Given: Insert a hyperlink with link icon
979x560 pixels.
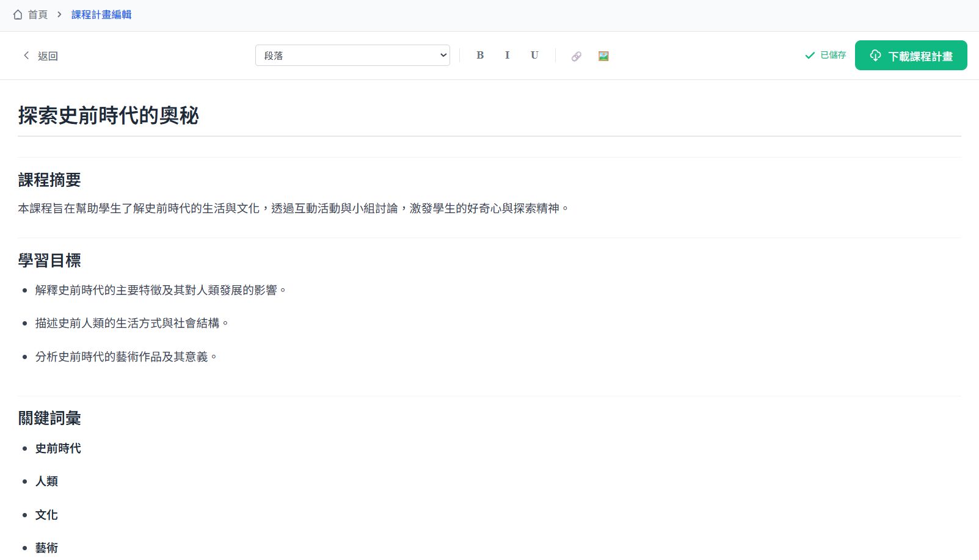Looking at the screenshot, I should click(576, 56).
